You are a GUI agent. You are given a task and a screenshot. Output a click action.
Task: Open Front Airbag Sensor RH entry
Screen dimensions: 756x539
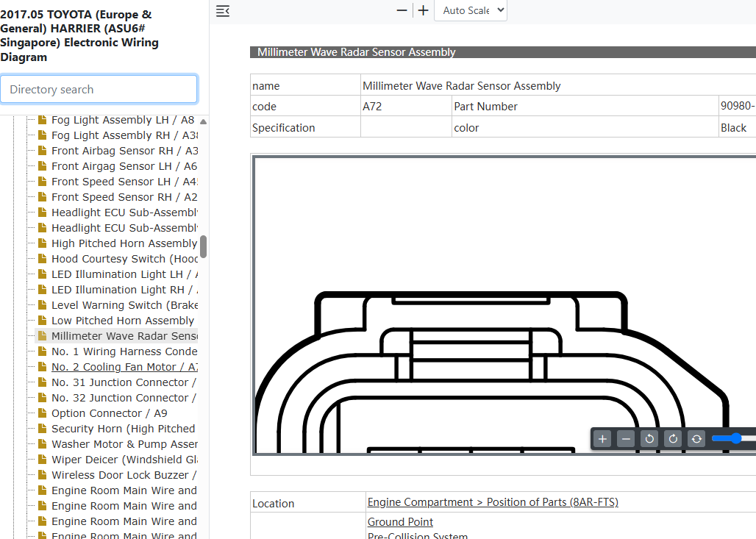(124, 151)
